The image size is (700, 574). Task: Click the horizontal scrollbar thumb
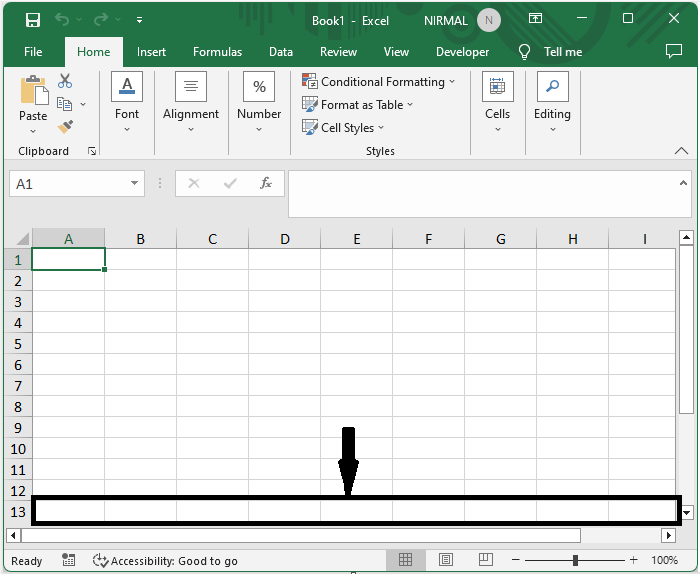(301, 535)
